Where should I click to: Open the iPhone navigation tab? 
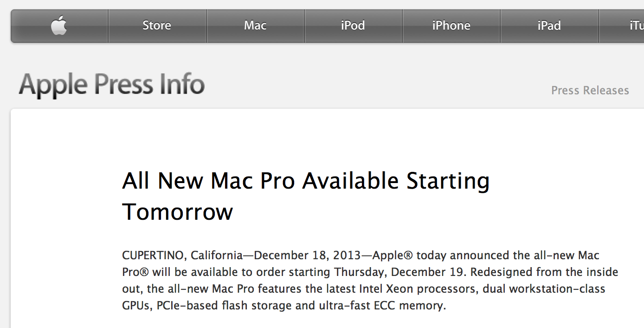[x=451, y=26]
